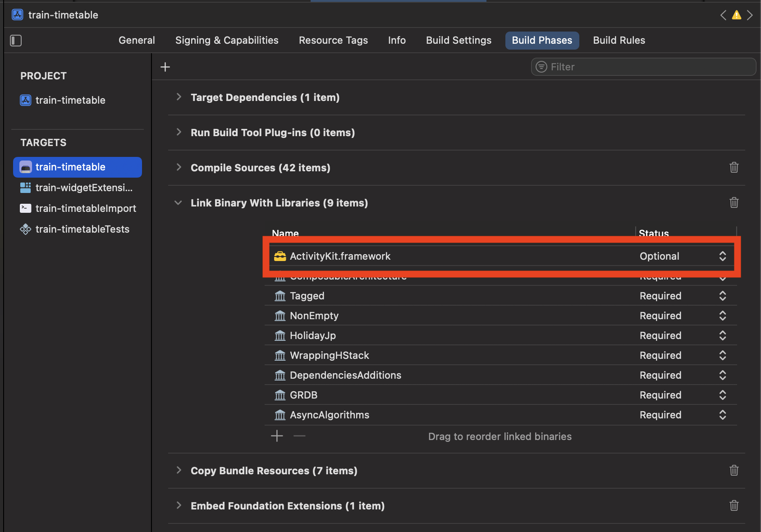Expand Target Dependencies section
761x532 pixels.
pos(179,97)
